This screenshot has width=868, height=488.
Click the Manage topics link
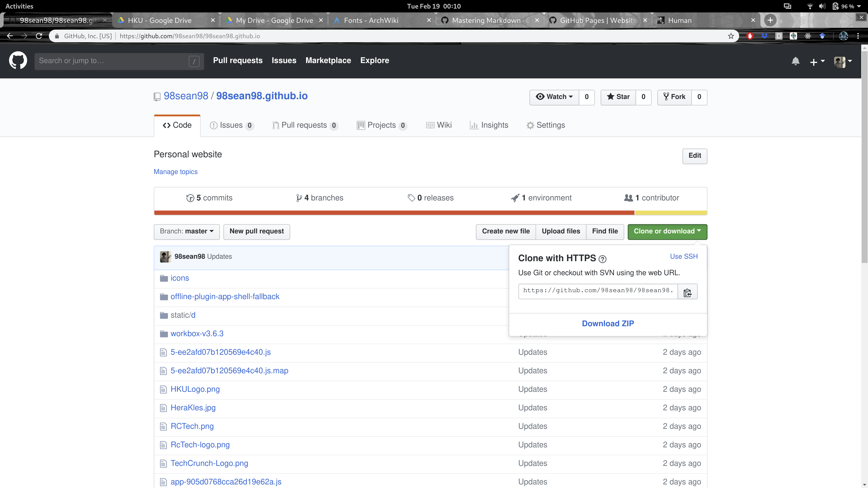176,172
